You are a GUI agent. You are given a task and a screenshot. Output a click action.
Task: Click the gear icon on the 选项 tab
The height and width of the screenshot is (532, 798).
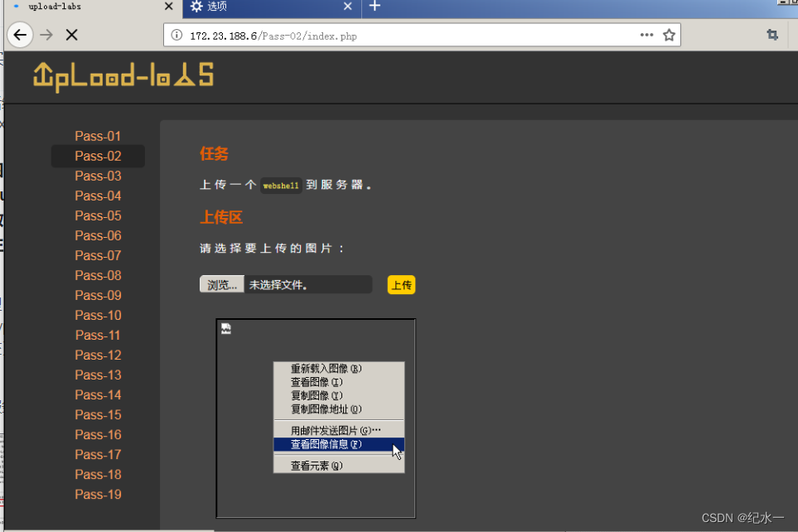pos(196,8)
